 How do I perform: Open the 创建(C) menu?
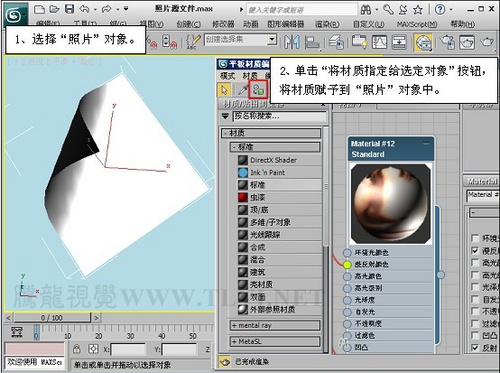pyautogui.click(x=189, y=24)
